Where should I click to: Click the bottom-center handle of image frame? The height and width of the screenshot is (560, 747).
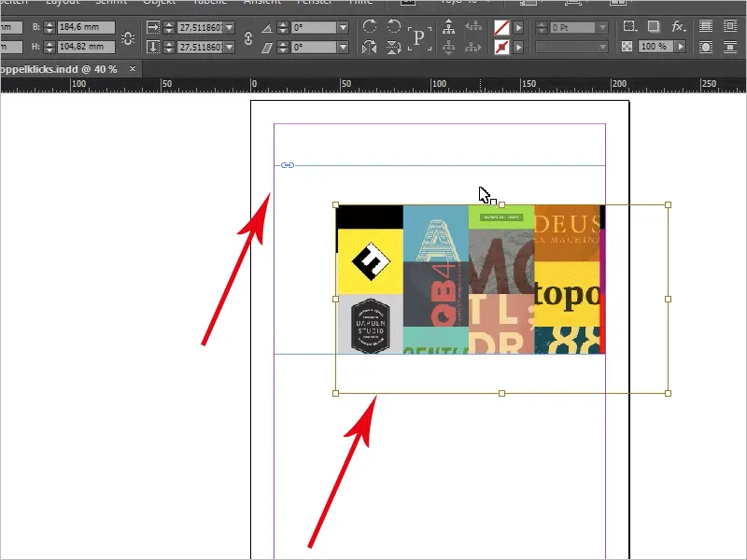[501, 393]
